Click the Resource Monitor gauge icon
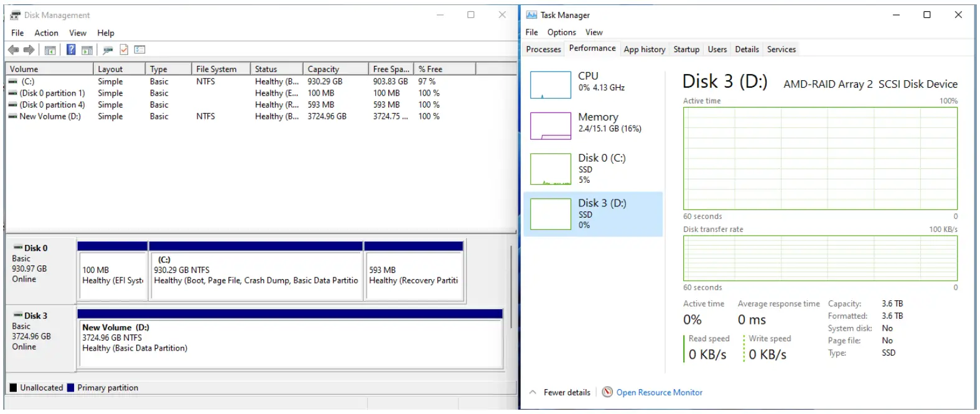Viewport: 980px width, 414px height. click(x=607, y=392)
